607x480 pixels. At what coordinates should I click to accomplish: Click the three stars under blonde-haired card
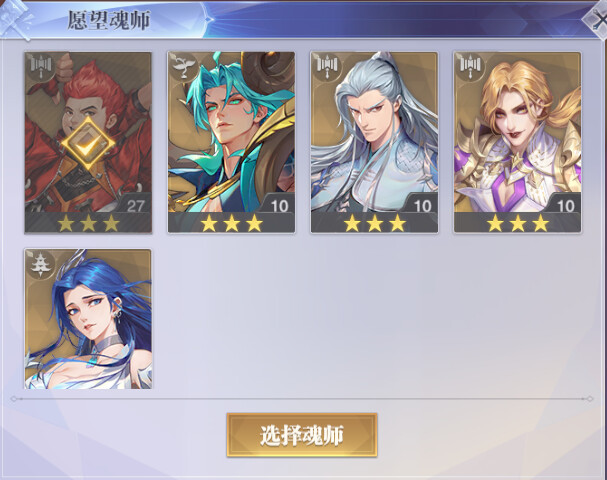tap(518, 224)
